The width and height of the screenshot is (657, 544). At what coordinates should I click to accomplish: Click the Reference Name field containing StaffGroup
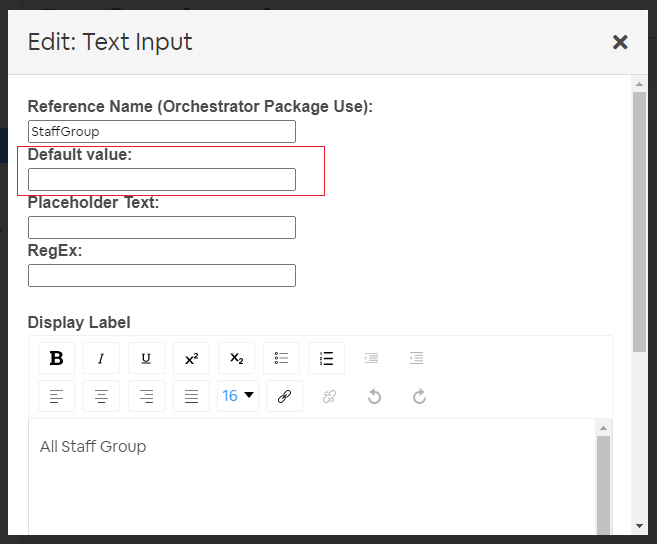(x=162, y=132)
